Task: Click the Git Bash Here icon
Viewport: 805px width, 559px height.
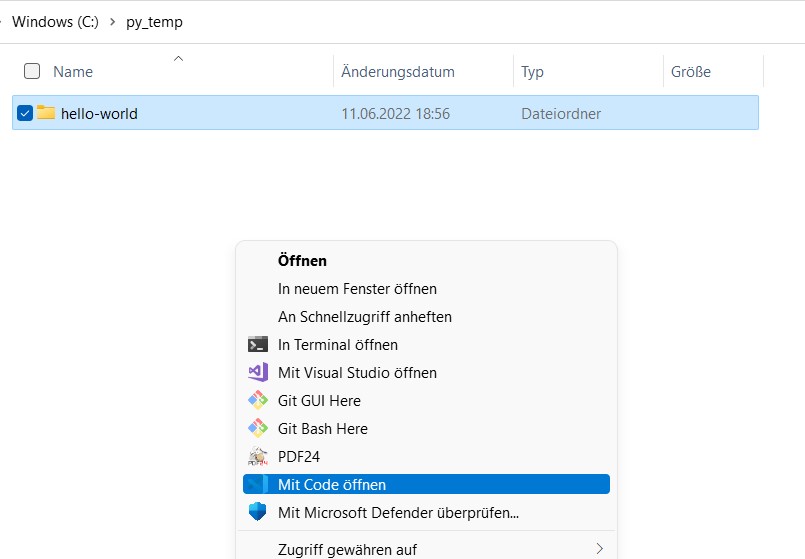Action: coord(258,429)
